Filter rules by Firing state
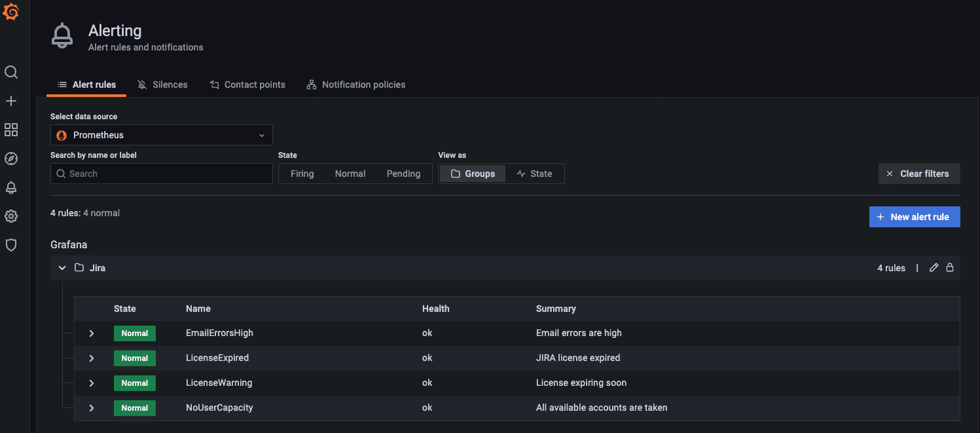Viewport: 980px width, 433px height. pyautogui.click(x=302, y=174)
